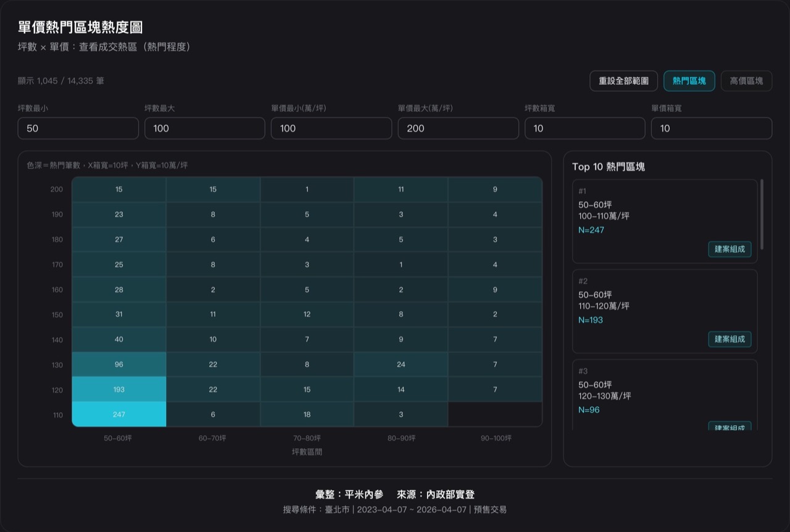Open 建案組成 for the #2 hot block

730,339
